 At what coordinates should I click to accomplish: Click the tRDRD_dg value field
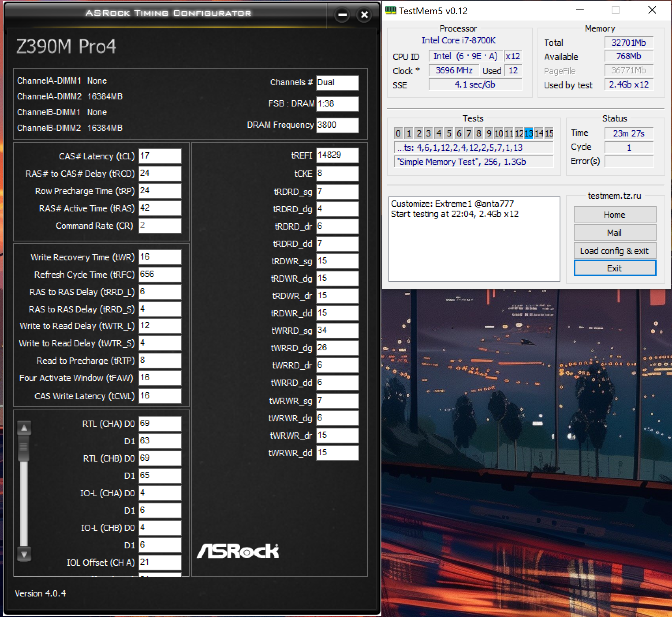pyautogui.click(x=338, y=209)
